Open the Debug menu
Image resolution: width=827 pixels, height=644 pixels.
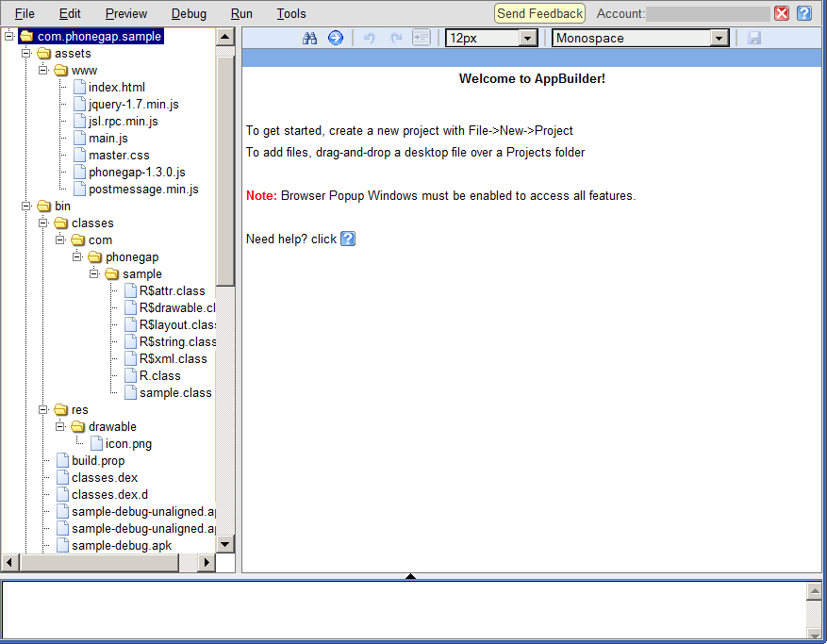[x=189, y=14]
